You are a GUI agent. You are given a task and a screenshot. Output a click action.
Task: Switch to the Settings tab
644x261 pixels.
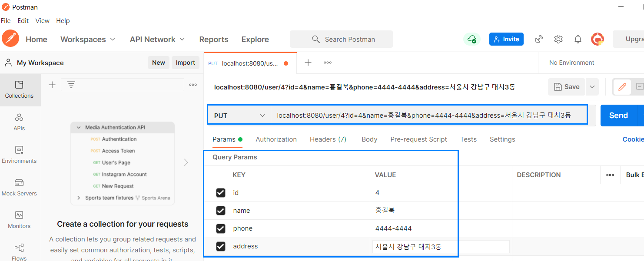[502, 139]
